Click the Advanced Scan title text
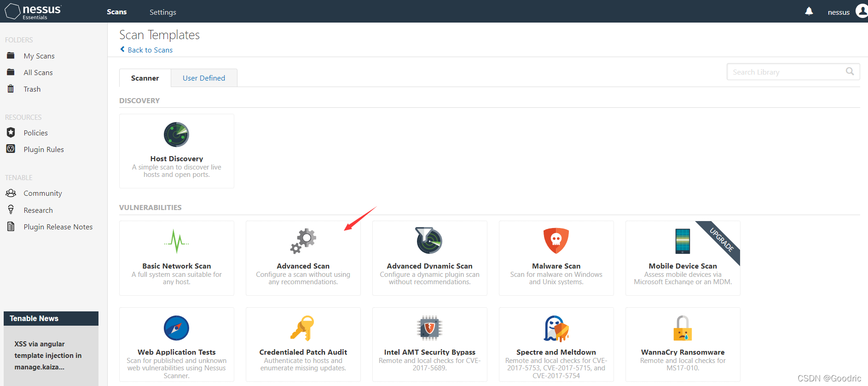Screen dimensions: 868x386 click(303, 266)
